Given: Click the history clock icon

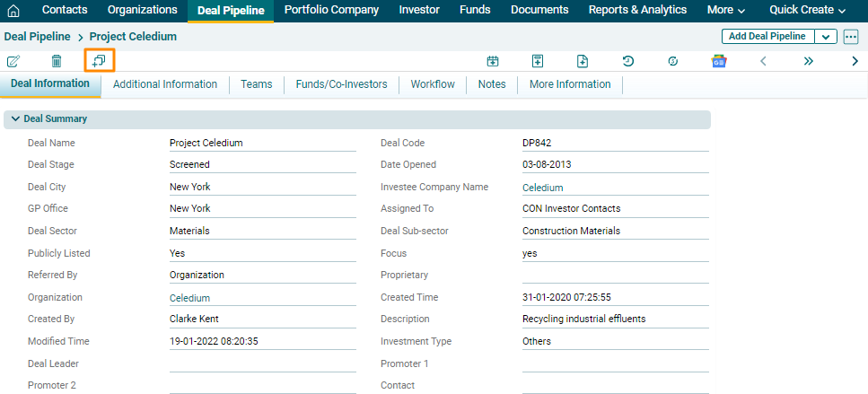Looking at the screenshot, I should coord(628,61).
